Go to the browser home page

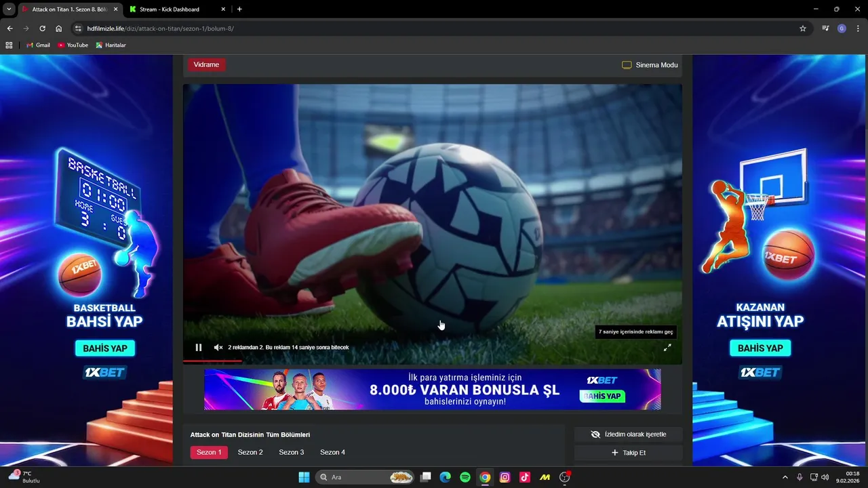pyautogui.click(x=59, y=28)
